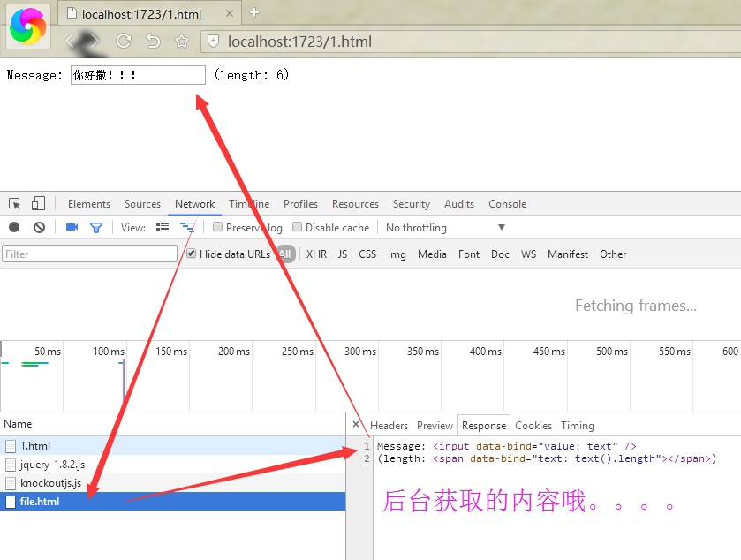Reload the page with the refresh icon

point(124,42)
